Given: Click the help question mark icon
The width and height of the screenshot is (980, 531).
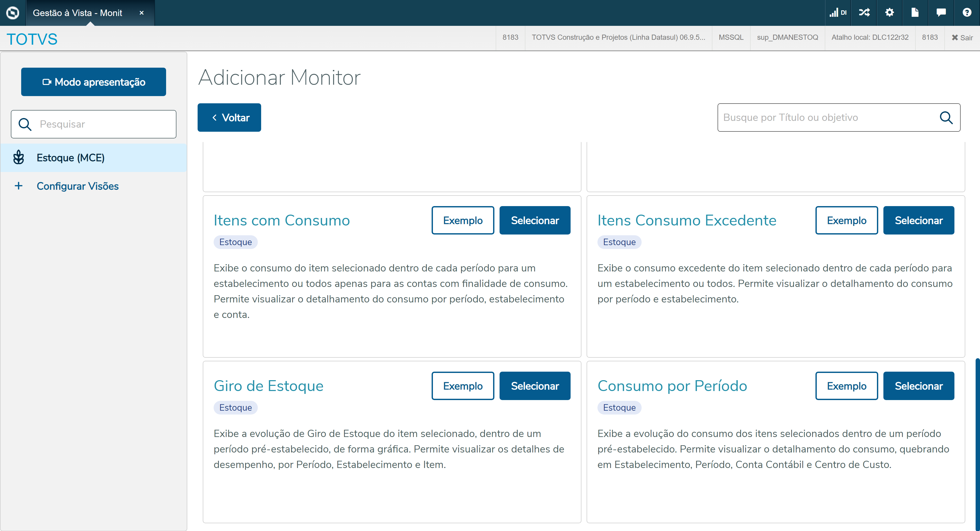Looking at the screenshot, I should click(x=967, y=13).
